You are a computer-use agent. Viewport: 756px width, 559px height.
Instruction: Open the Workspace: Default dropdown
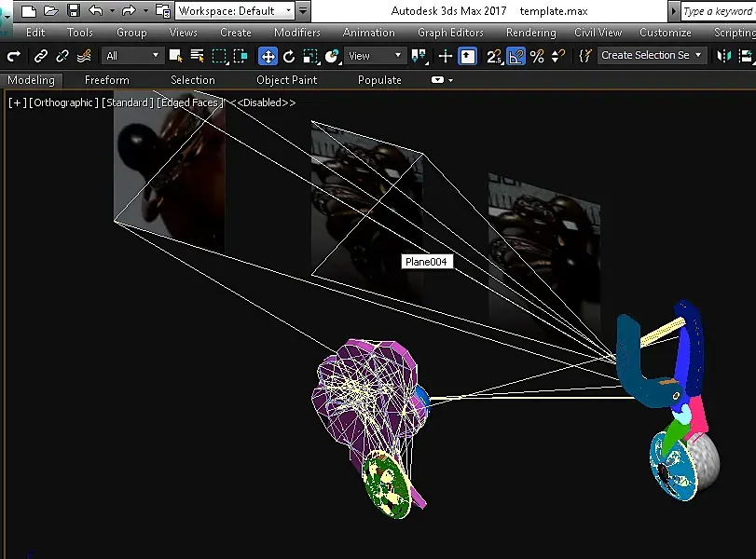click(x=235, y=10)
